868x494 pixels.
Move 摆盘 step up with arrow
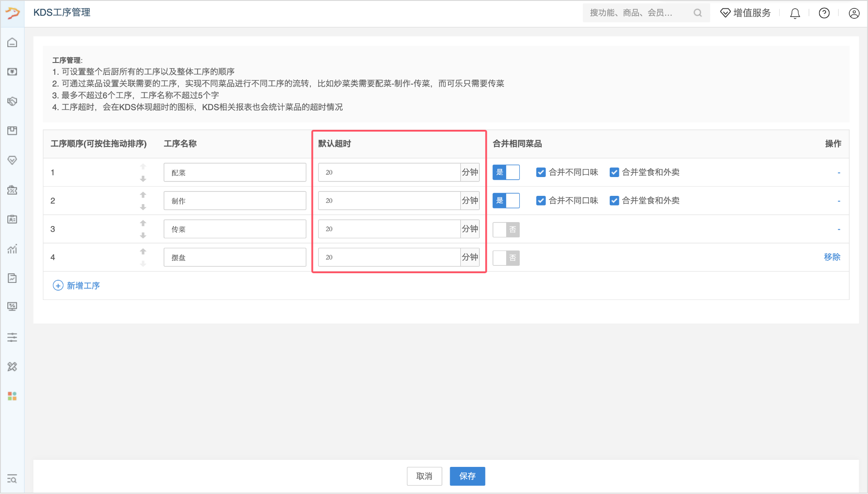point(143,251)
